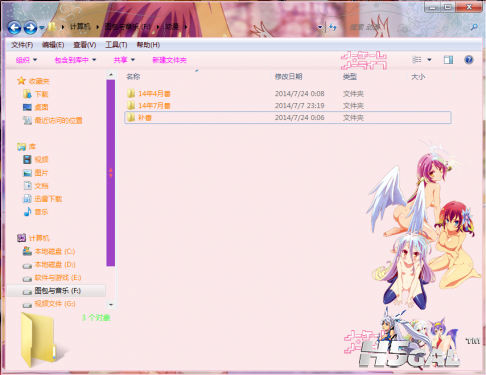
Task: Open Help with the question mark icon
Action: (x=469, y=60)
